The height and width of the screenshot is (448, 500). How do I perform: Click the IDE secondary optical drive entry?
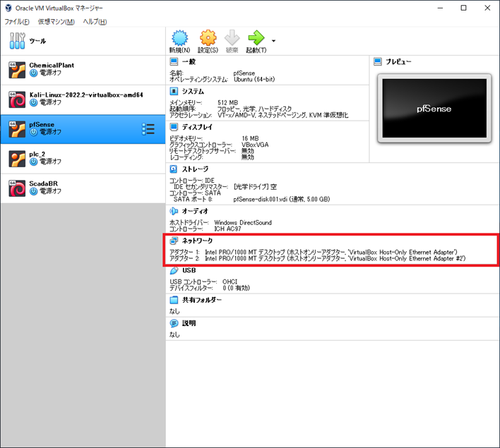[x=225, y=187]
